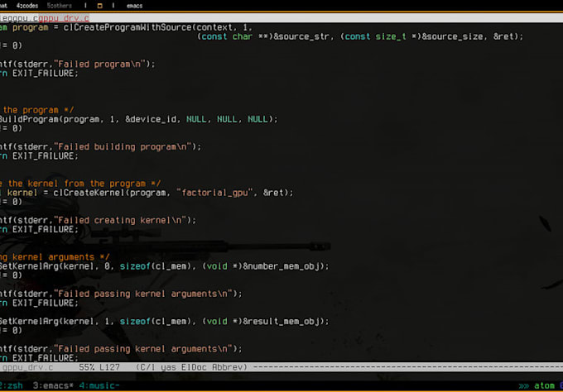Click the mode line buffer name gppu_drv.c
Screen dimensions: 563x392
[27, 367]
